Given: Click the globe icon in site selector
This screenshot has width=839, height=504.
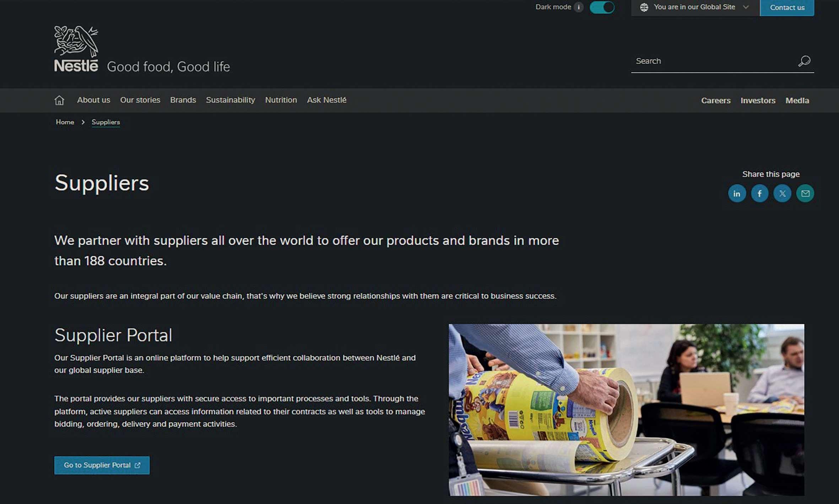Looking at the screenshot, I should point(644,7).
